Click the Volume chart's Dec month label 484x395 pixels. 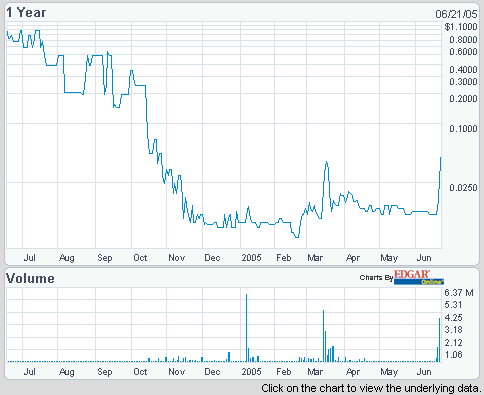(x=212, y=371)
